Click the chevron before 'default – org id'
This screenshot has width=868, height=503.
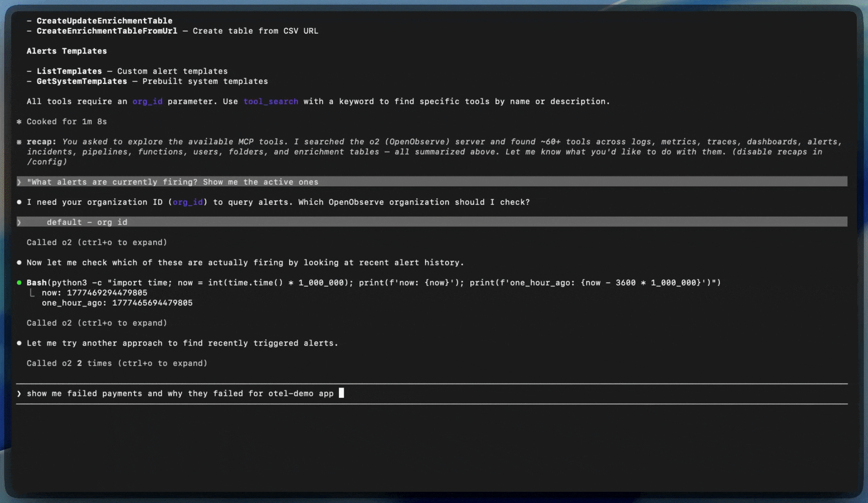click(19, 222)
